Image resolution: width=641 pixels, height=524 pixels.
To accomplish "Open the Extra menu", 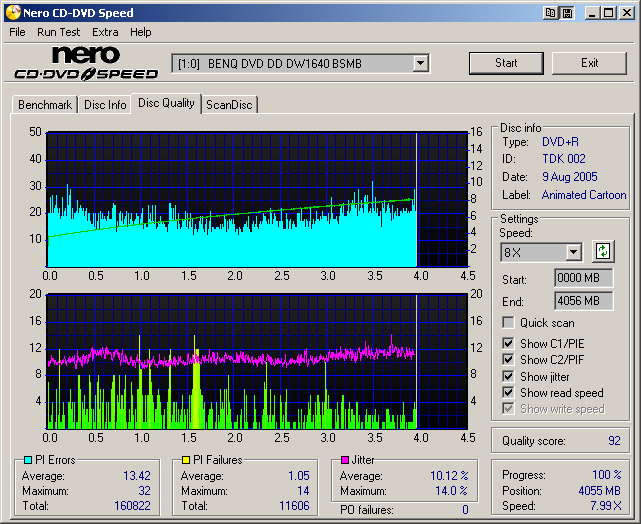I will coord(105,32).
